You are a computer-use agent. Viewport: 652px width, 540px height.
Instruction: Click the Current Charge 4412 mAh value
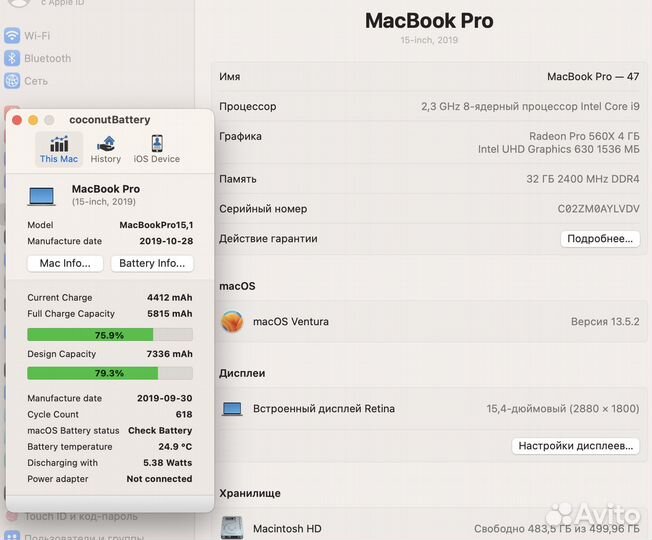(x=170, y=298)
